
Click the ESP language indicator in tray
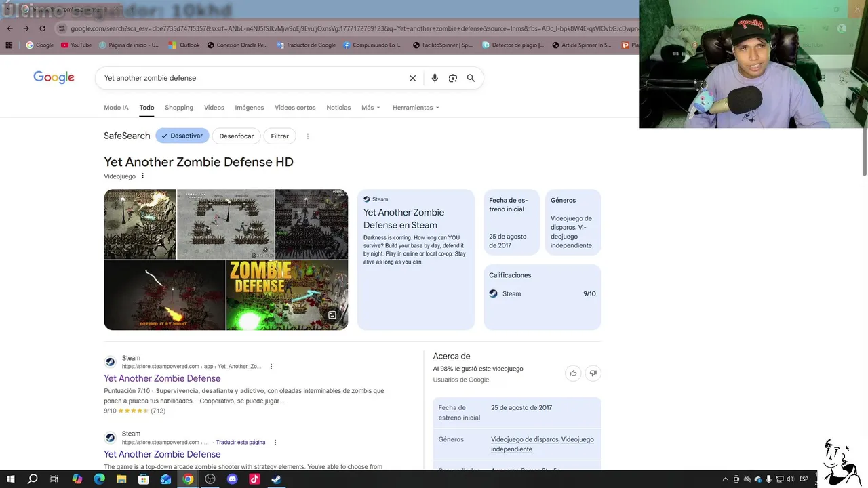coord(804,479)
